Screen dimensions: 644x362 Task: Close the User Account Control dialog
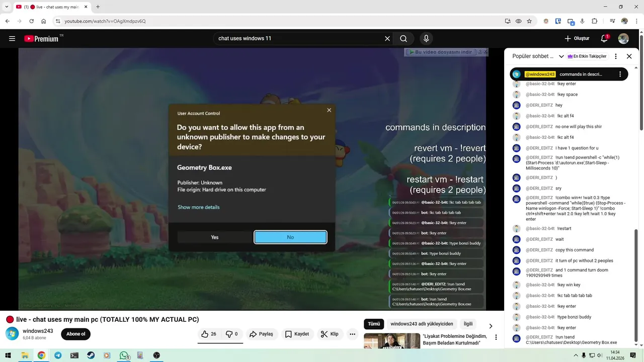point(329,110)
